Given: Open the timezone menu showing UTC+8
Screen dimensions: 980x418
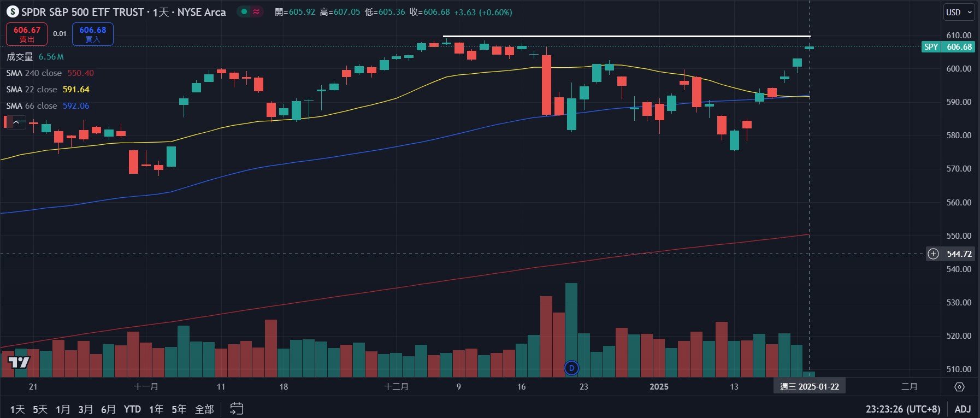Looking at the screenshot, I should coord(902,409).
